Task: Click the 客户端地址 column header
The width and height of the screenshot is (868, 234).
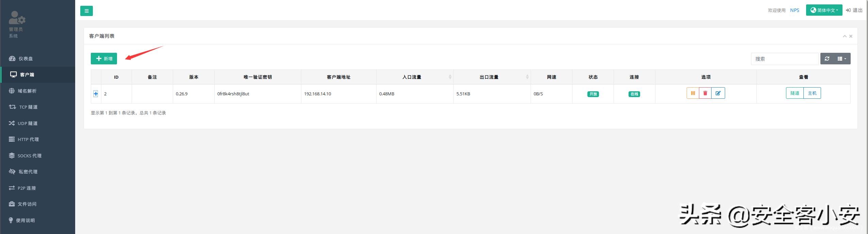Action: pyautogui.click(x=339, y=77)
